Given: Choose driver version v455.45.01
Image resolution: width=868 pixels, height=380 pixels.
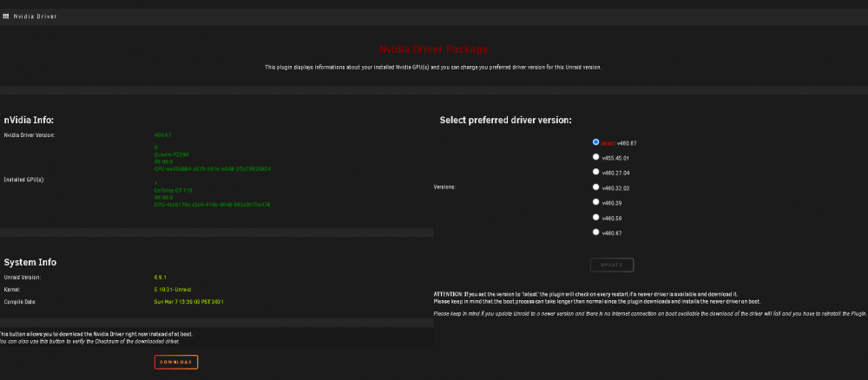Looking at the screenshot, I should click(596, 157).
